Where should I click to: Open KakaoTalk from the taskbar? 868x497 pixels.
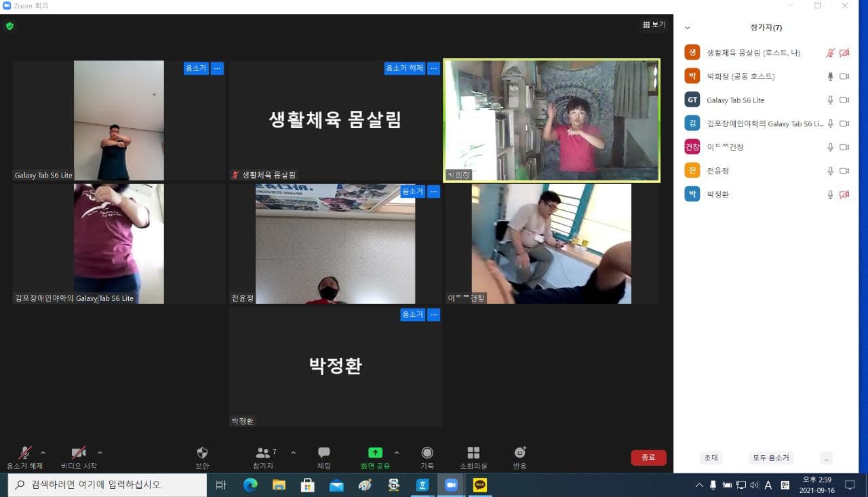point(479,485)
